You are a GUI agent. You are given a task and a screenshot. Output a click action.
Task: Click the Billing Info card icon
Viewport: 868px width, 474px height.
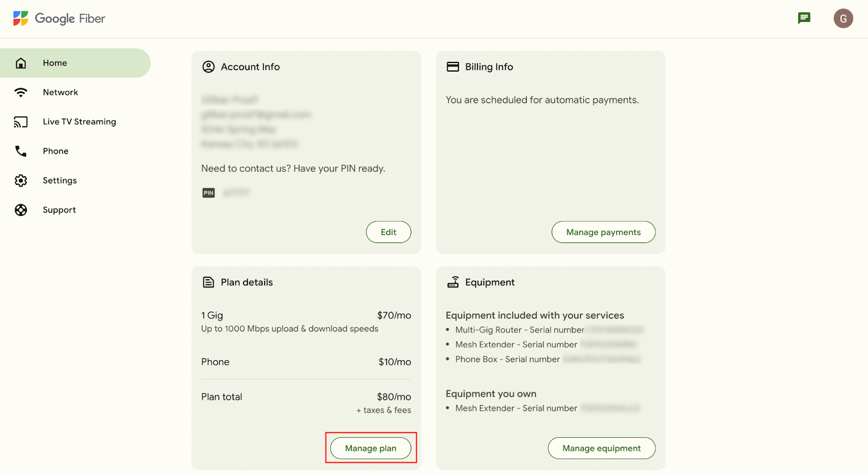coord(452,67)
